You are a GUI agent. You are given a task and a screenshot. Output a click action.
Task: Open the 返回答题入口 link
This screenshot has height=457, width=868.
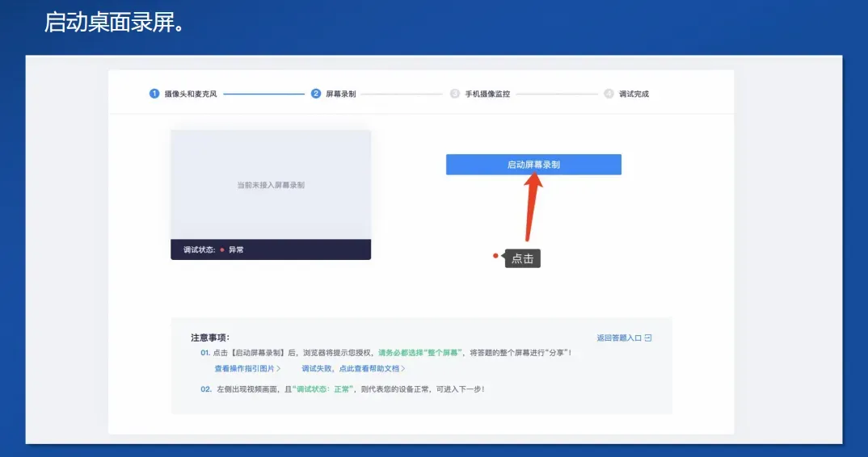(624, 338)
